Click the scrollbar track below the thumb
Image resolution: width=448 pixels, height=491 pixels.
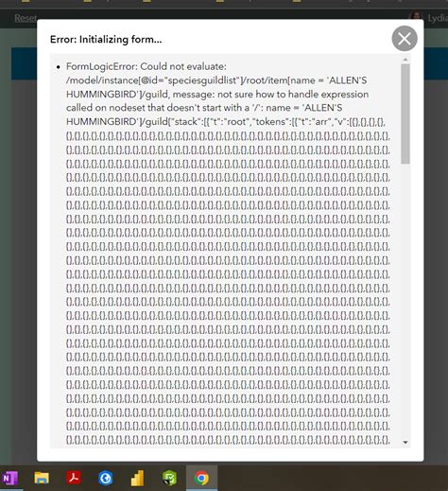(405, 300)
